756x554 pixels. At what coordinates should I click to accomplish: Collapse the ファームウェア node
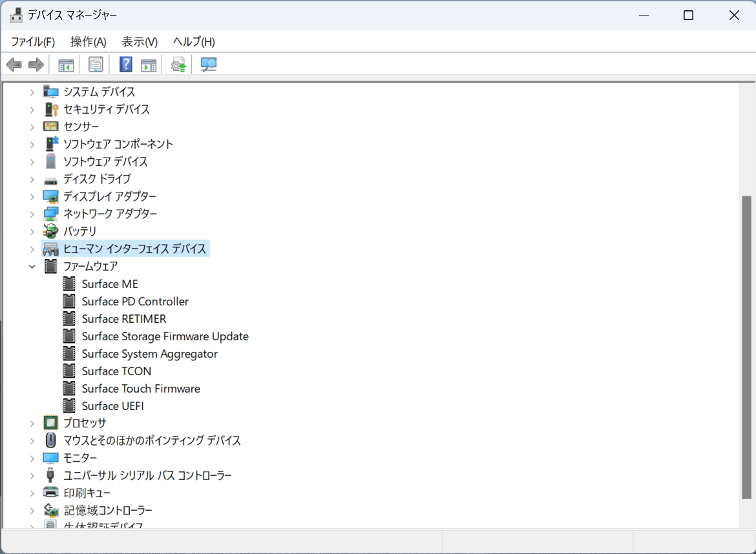click(x=32, y=267)
